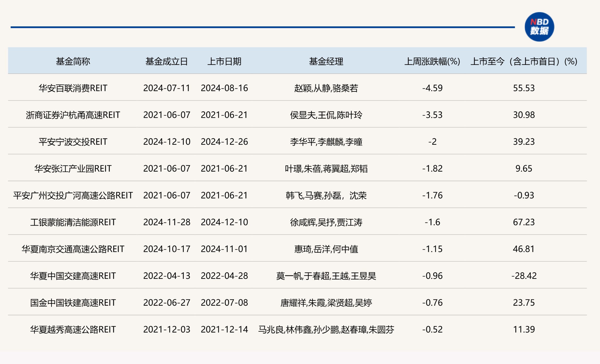The width and height of the screenshot is (600, 364).
Task: Click fund name 华夏中国交建高速REIT
Action: [x=73, y=276]
